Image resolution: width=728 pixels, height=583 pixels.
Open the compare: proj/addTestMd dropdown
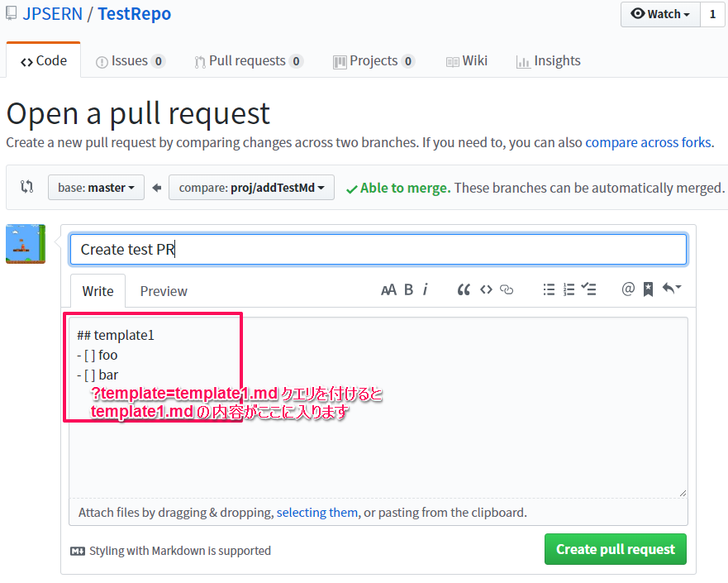[x=251, y=187]
